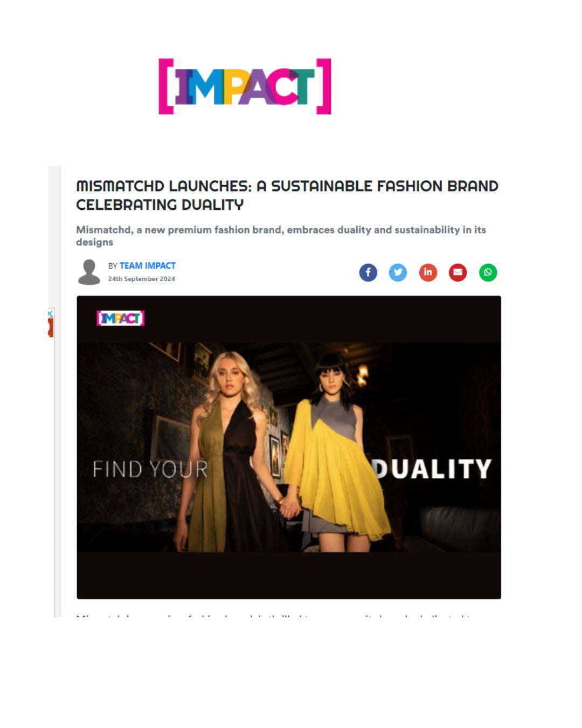Open the TEAM IMPACT author page
The width and height of the screenshot is (582, 728).
[147, 266]
